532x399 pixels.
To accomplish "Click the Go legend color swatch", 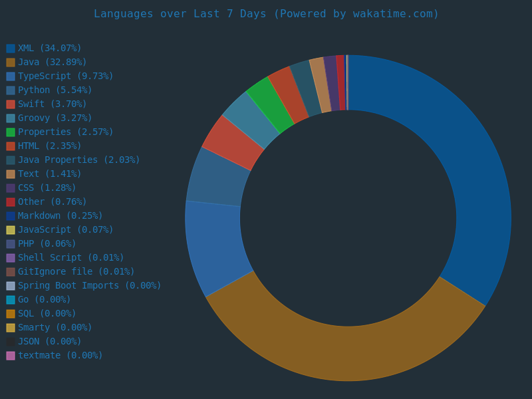I will pyautogui.click(x=11, y=300).
